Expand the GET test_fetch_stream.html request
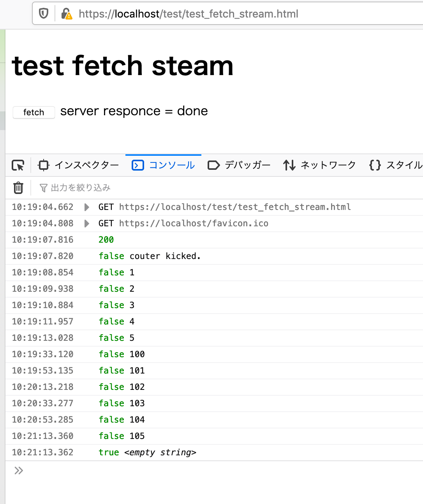The image size is (423, 504). click(86, 207)
